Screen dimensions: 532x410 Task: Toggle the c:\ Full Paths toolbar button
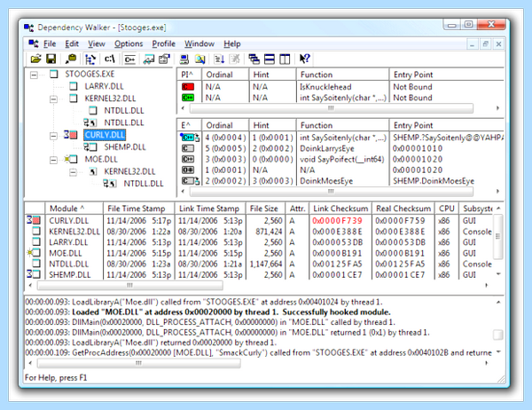110,59
